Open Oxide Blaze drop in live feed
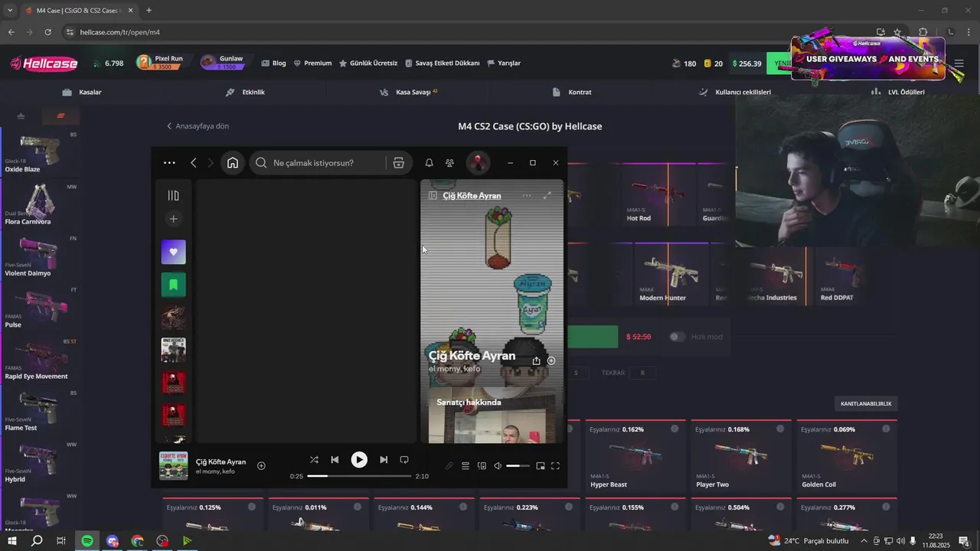Image resolution: width=980 pixels, height=551 pixels. click(x=39, y=152)
